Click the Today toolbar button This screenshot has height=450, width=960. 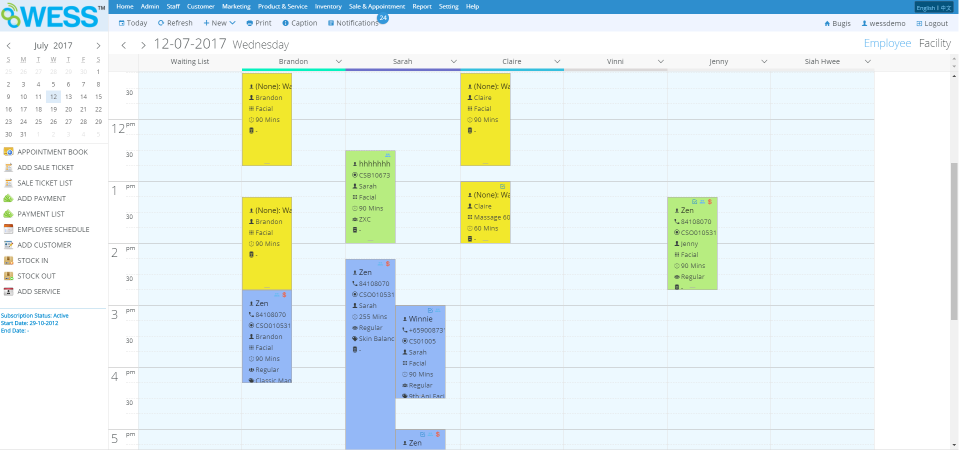(133, 23)
